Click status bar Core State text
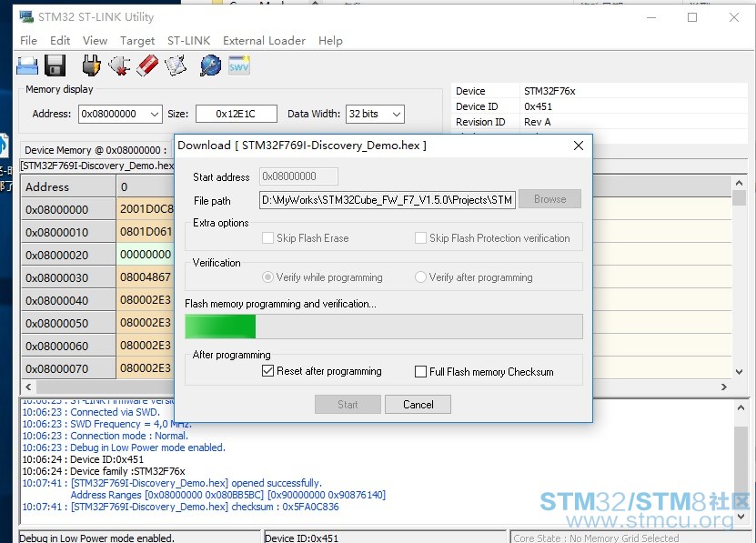Image resolution: width=756 pixels, height=543 pixels. click(596, 538)
